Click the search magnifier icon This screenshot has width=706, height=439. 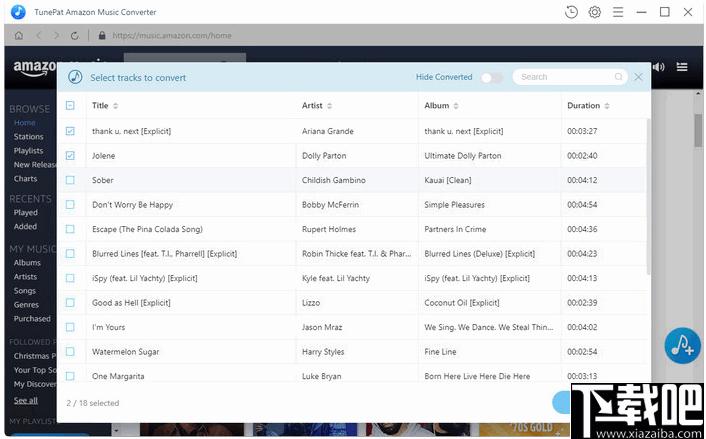click(618, 77)
